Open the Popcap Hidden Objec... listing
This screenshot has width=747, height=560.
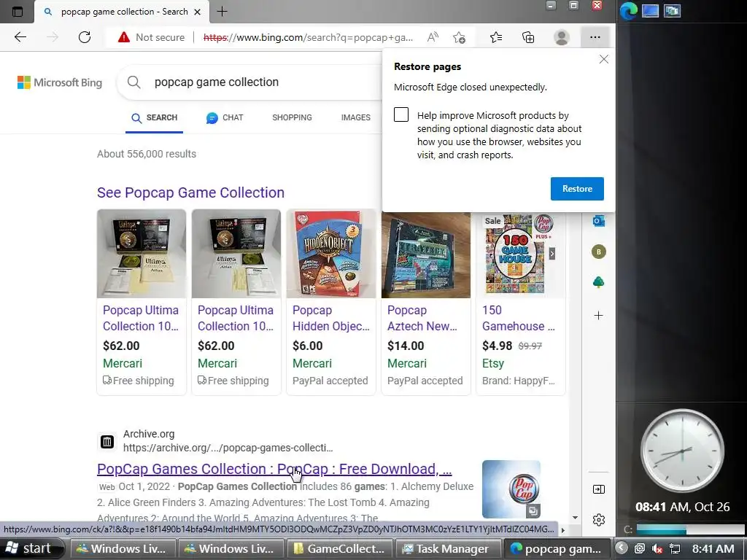coord(331,318)
